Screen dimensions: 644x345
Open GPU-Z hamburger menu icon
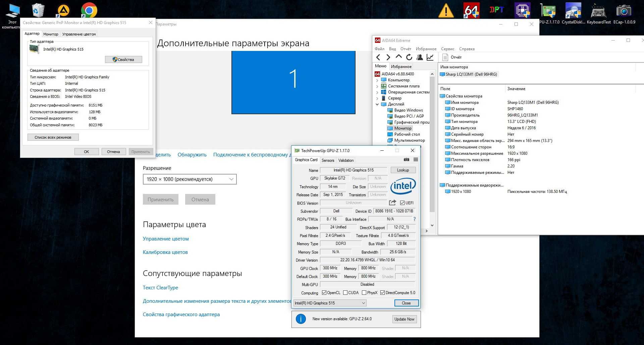pyautogui.click(x=416, y=160)
